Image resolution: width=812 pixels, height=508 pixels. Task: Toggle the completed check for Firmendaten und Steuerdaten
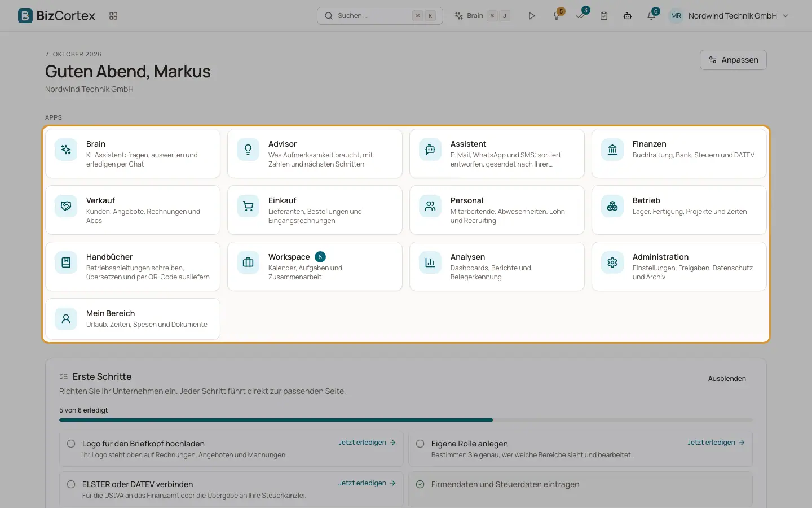click(420, 484)
